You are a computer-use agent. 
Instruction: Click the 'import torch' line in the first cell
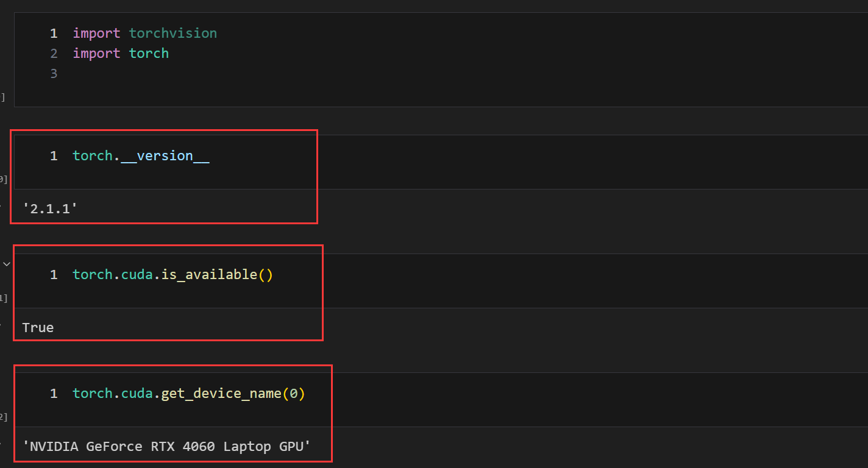(x=121, y=53)
